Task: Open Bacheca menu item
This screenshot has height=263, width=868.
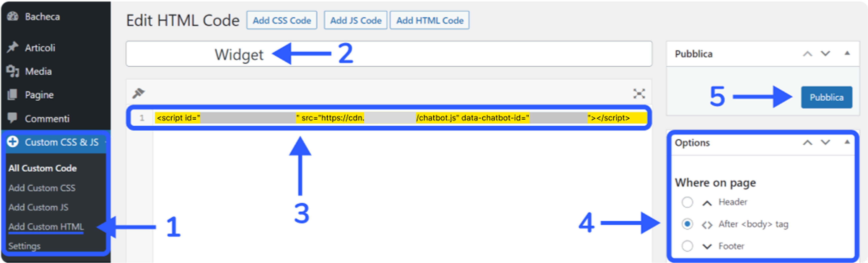Action: coord(42,17)
